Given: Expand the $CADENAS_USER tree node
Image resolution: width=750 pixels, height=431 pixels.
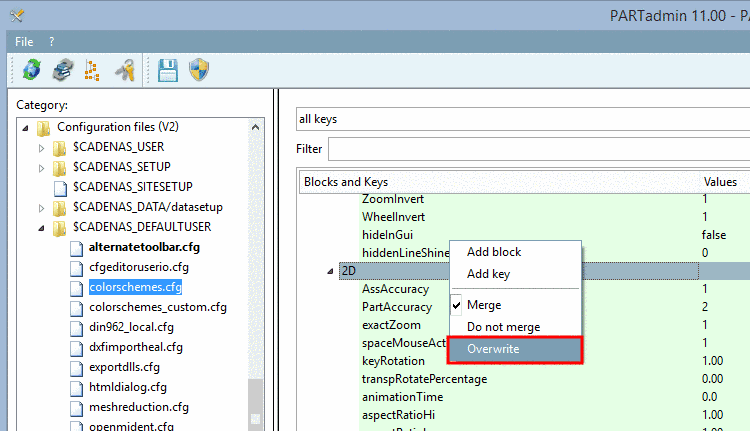Looking at the screenshot, I should tap(42, 148).
